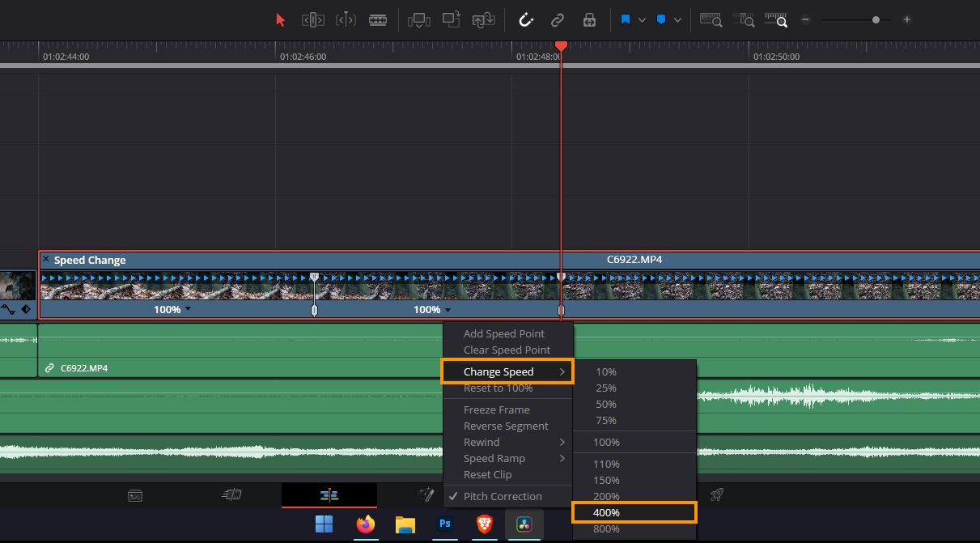This screenshot has width=980, height=543.
Task: Close the Speed Change retime controls
Action: pos(45,259)
